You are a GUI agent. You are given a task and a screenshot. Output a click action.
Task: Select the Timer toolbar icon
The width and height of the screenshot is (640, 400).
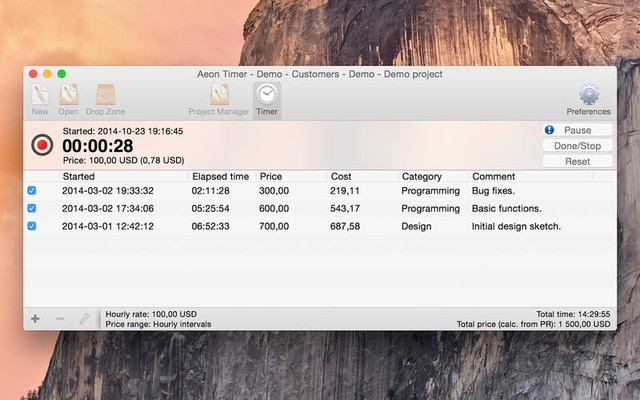click(267, 97)
